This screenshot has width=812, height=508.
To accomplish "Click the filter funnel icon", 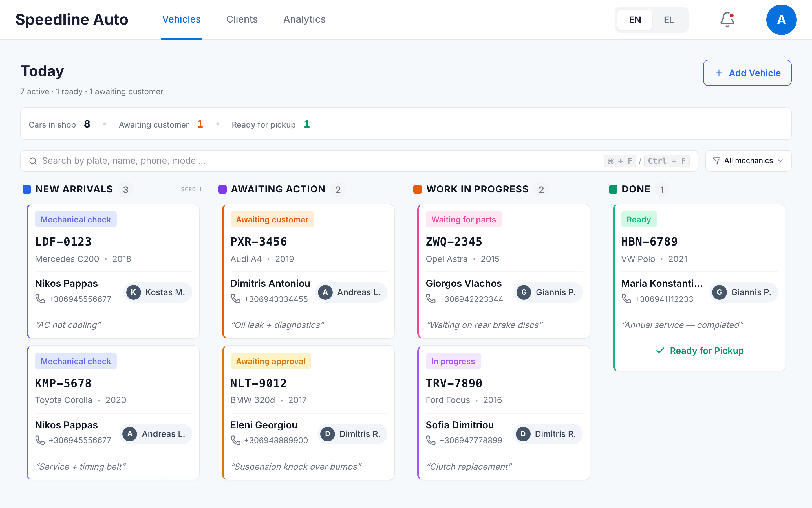I will [716, 161].
